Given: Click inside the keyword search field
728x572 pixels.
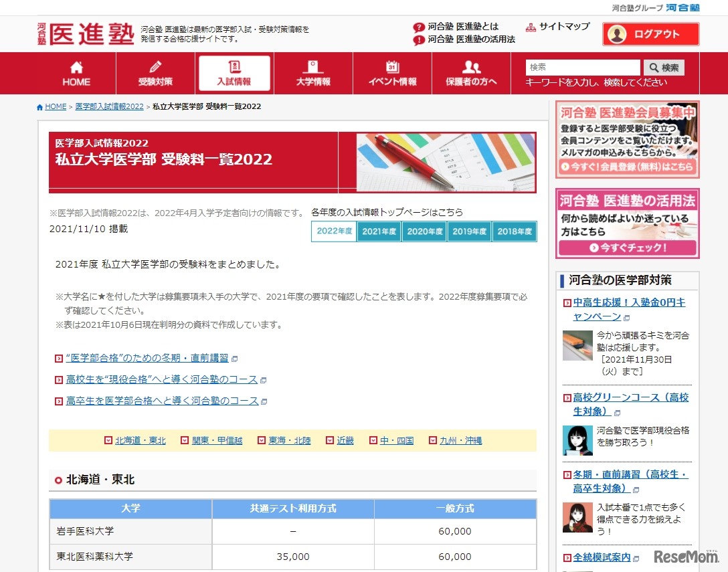Looking at the screenshot, I should tap(581, 67).
